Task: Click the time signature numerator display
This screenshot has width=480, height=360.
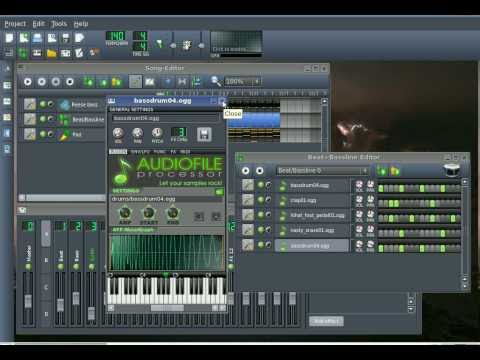Action: 140,36
